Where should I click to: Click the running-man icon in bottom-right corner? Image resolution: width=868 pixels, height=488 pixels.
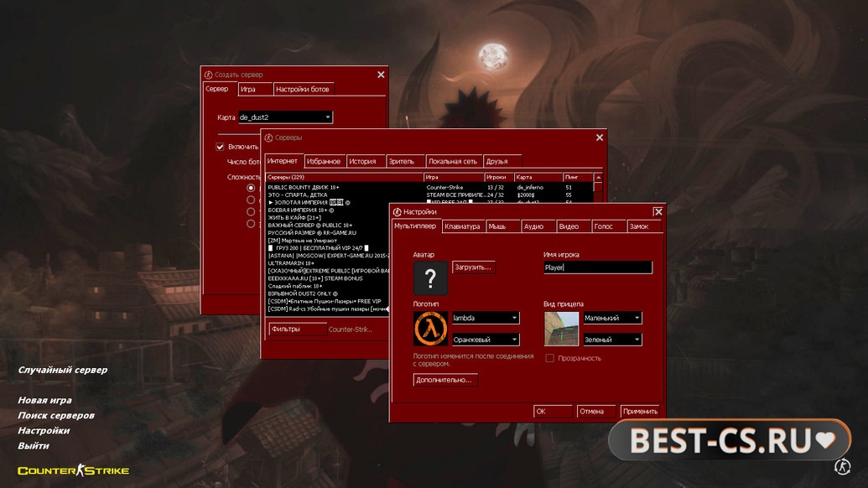tap(842, 466)
